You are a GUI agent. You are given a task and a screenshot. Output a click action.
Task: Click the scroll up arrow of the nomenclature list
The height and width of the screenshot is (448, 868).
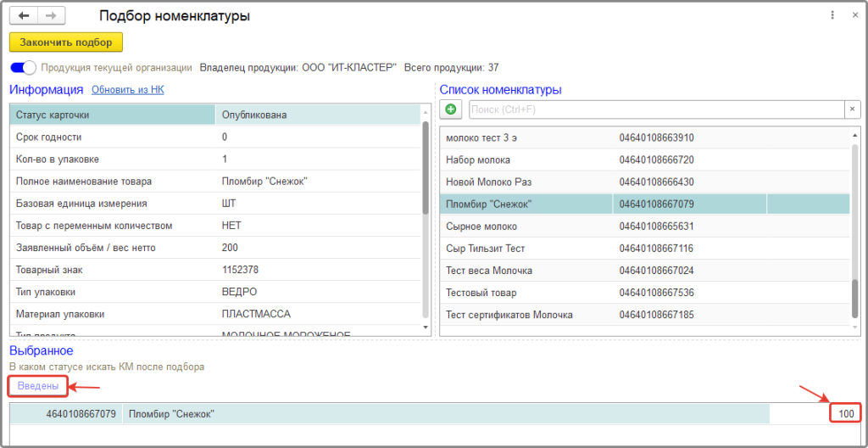pos(855,135)
